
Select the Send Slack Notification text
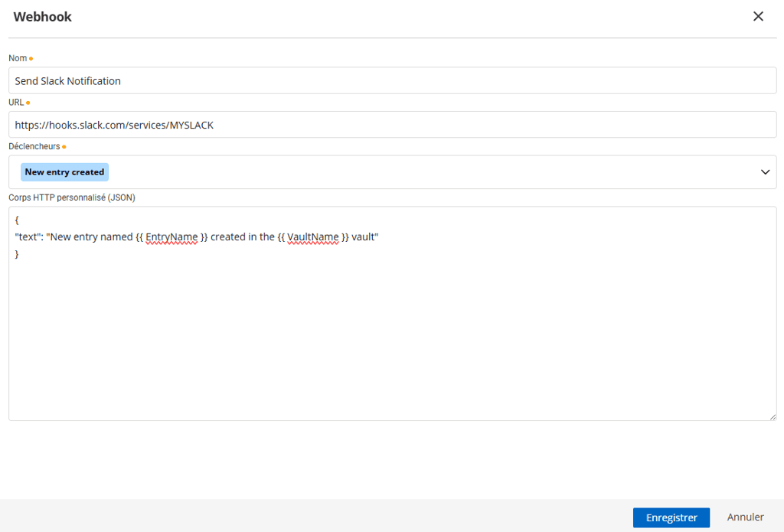[67, 80]
